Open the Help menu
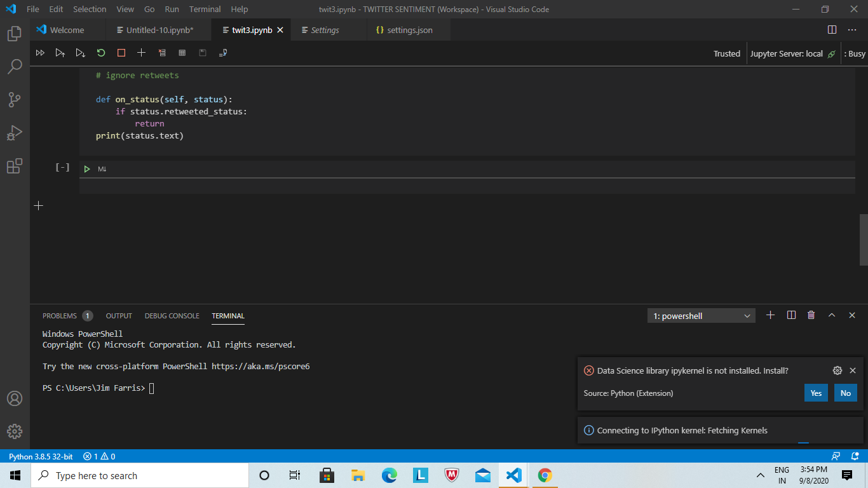This screenshot has height=488, width=868. coord(240,9)
